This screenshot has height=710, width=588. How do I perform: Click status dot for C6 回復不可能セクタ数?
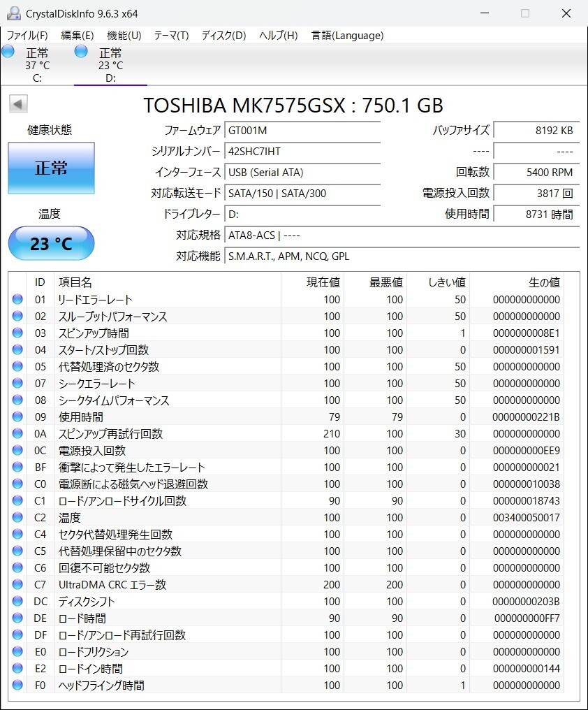coord(17,567)
